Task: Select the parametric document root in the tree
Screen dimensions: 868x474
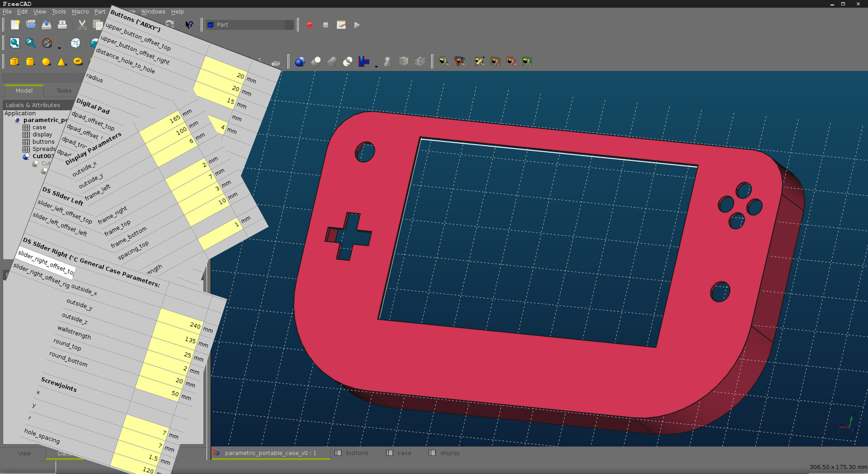Action: tap(42, 120)
